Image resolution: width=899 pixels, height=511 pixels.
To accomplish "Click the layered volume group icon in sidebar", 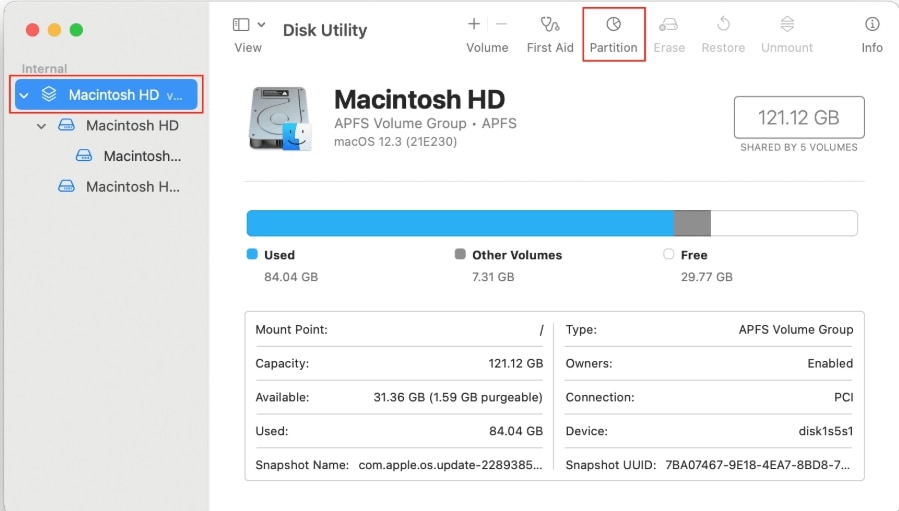I will [x=49, y=94].
